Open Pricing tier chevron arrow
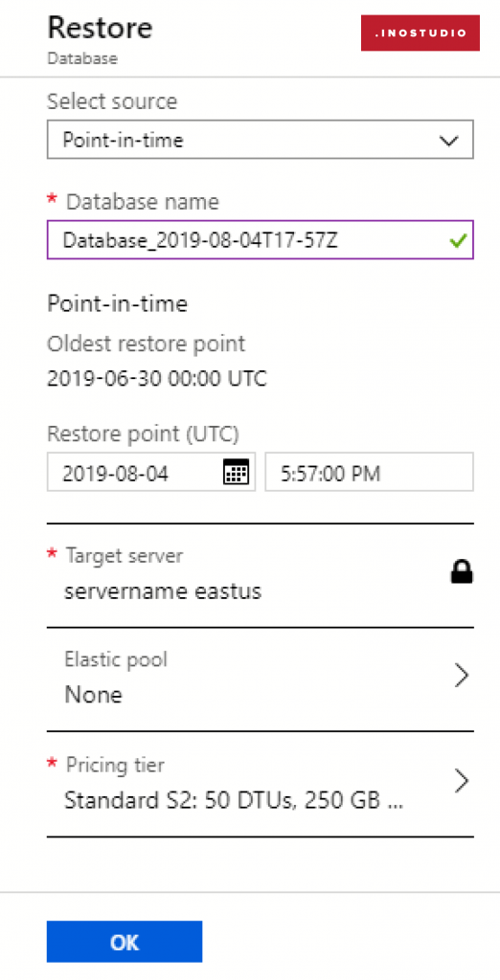 (x=461, y=781)
